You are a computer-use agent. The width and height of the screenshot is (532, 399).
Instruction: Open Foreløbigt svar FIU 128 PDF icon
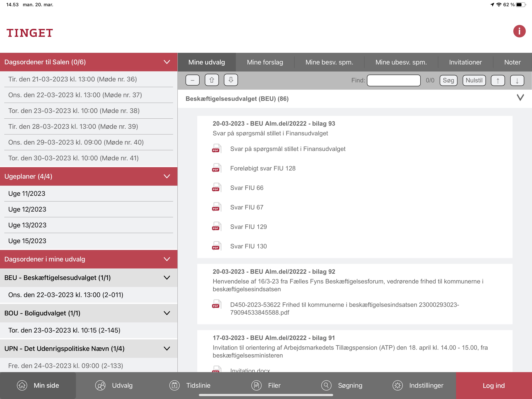pos(216,168)
